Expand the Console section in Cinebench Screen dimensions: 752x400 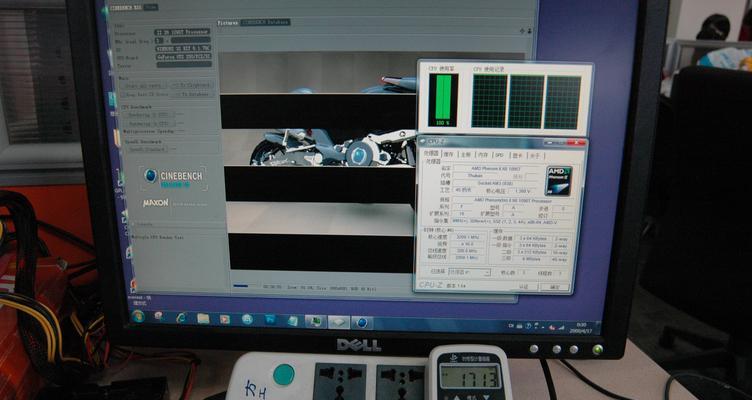[133, 224]
